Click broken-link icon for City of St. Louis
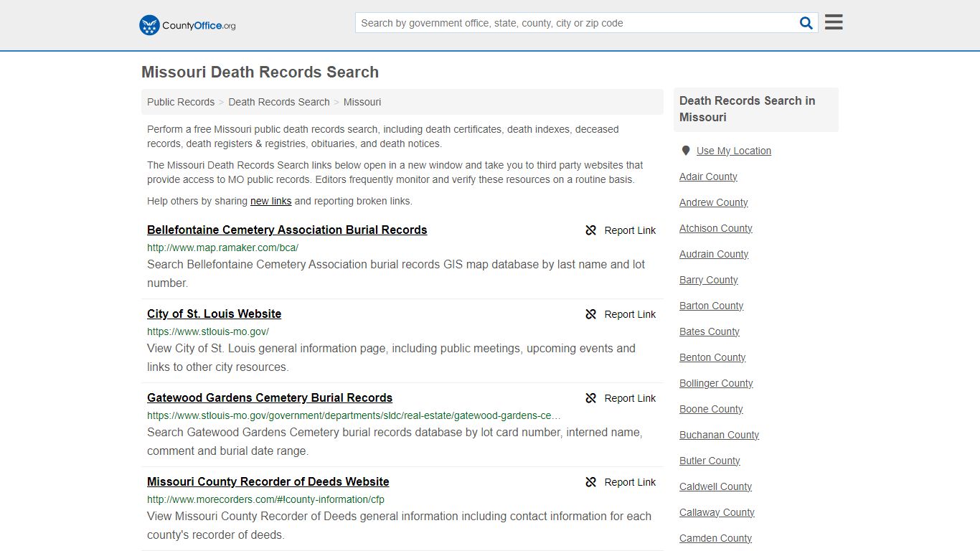 point(591,314)
